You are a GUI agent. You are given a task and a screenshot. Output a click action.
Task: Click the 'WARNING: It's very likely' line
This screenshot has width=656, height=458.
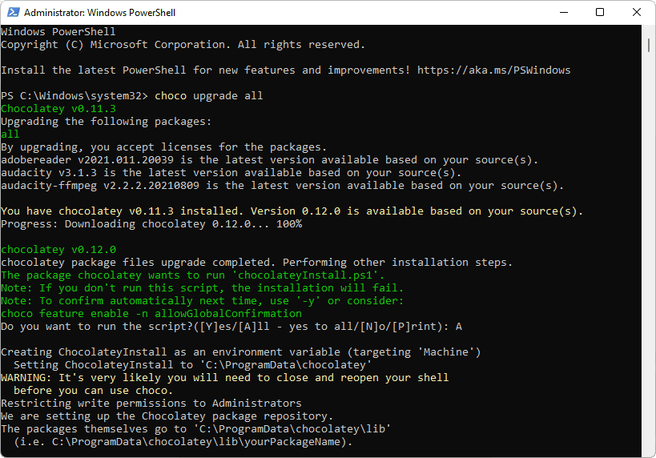tap(225, 378)
